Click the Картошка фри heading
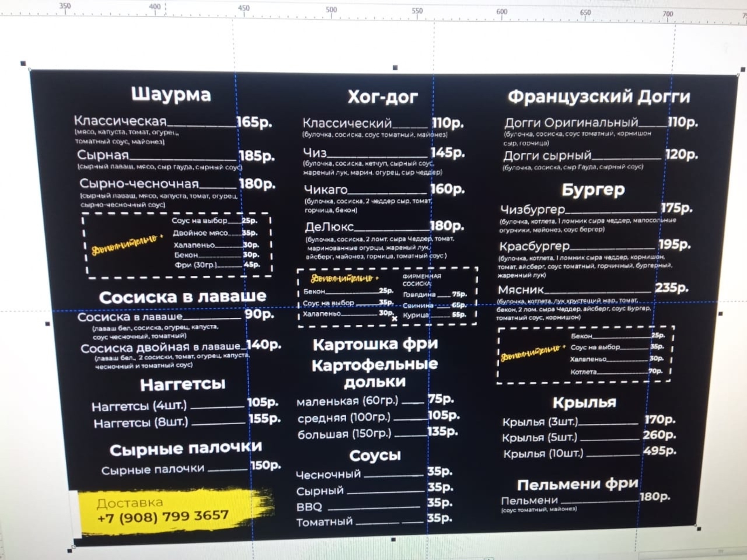This screenshot has width=747, height=560. tap(375, 344)
